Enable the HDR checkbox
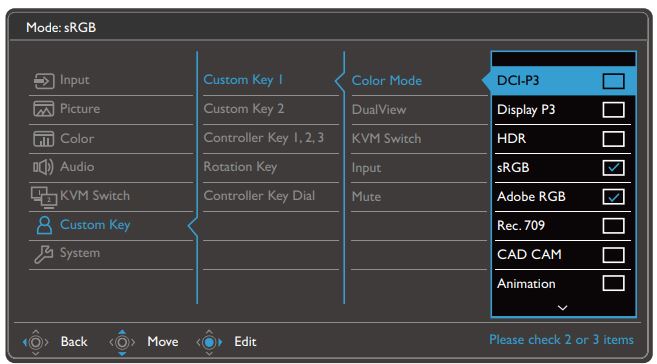 point(613,139)
